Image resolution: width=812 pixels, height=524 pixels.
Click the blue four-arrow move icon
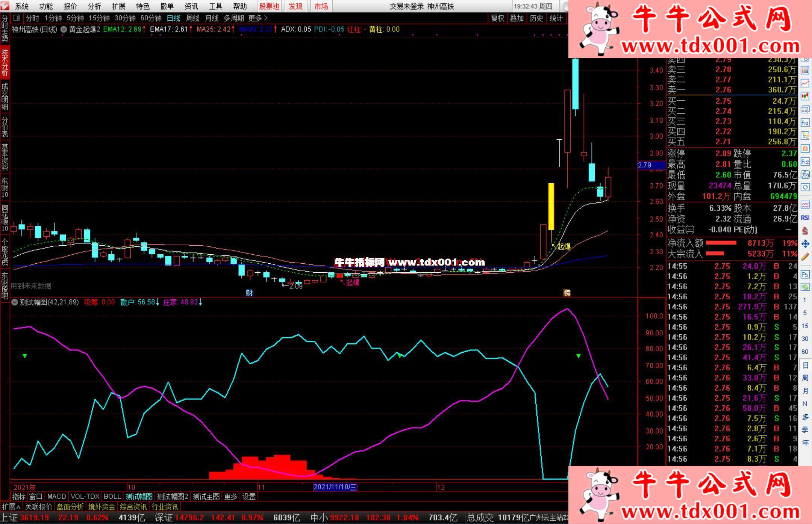(805, 244)
